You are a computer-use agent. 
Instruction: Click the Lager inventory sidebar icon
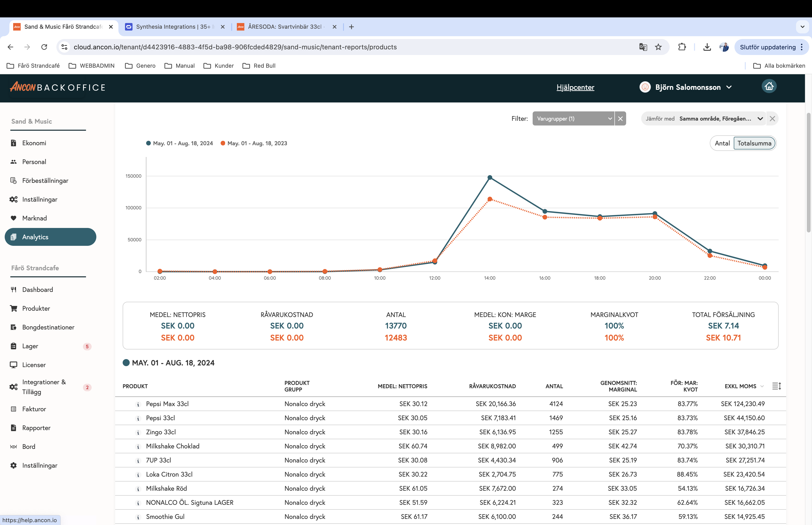point(14,346)
